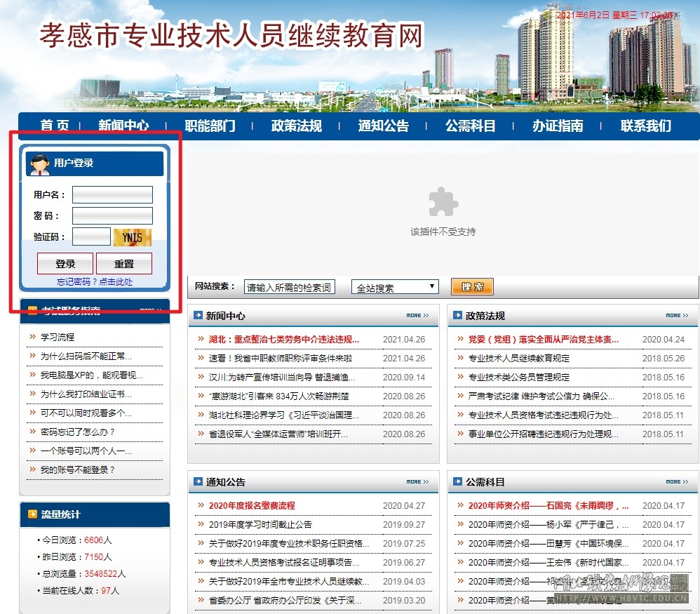Focus the 用户名 username input field
Screen dimensions: 700x614
(112, 194)
